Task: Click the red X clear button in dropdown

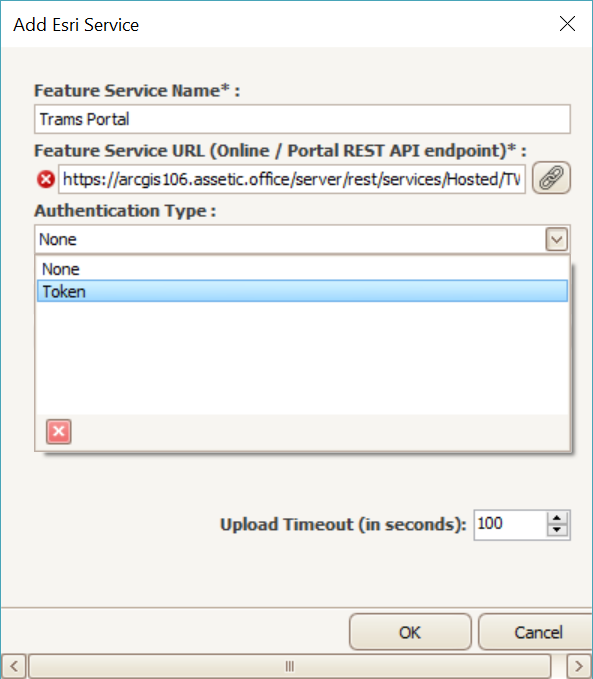Action: (x=59, y=431)
